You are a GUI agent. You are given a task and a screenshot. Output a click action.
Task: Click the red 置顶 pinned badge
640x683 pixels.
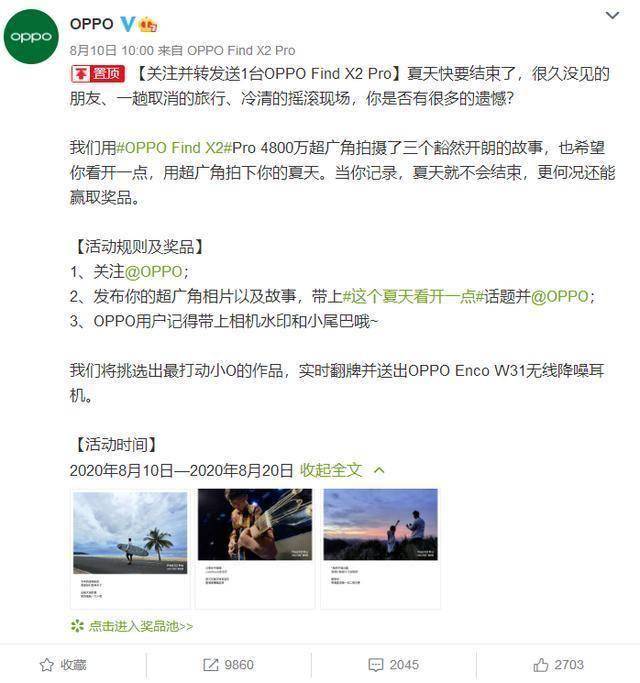coord(98,74)
